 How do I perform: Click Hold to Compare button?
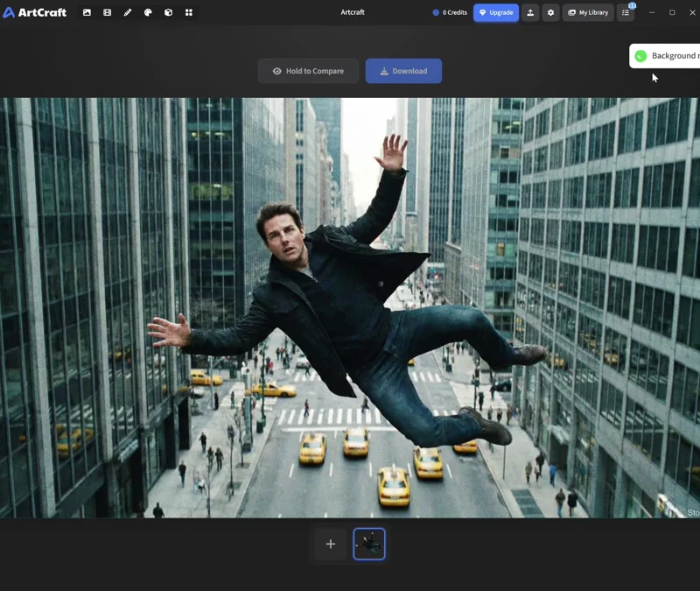click(x=308, y=71)
